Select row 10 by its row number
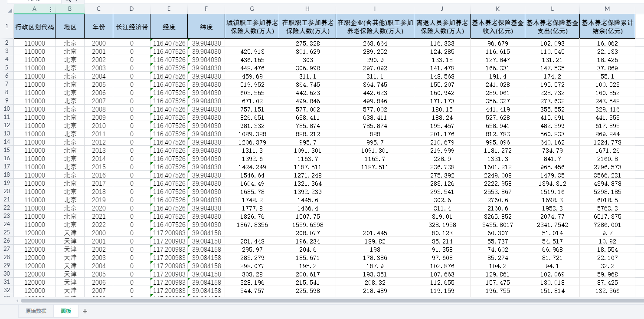The width and height of the screenshot is (644, 319). pos(7,109)
